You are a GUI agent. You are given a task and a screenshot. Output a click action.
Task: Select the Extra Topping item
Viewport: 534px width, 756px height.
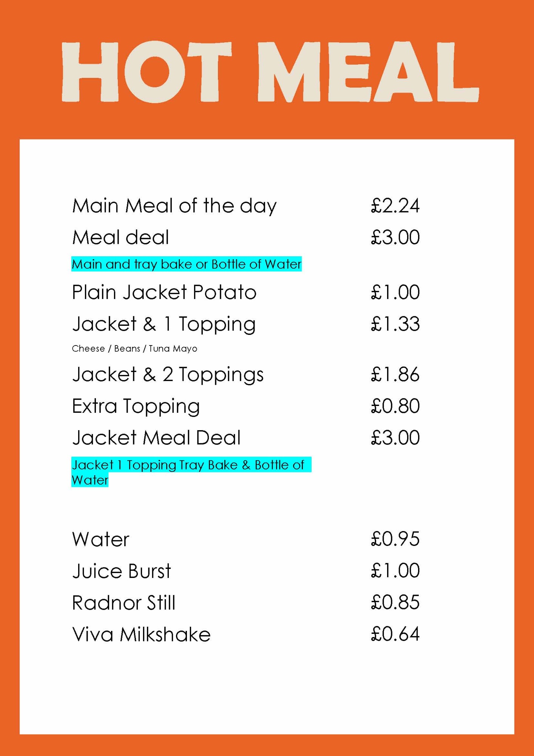(136, 406)
